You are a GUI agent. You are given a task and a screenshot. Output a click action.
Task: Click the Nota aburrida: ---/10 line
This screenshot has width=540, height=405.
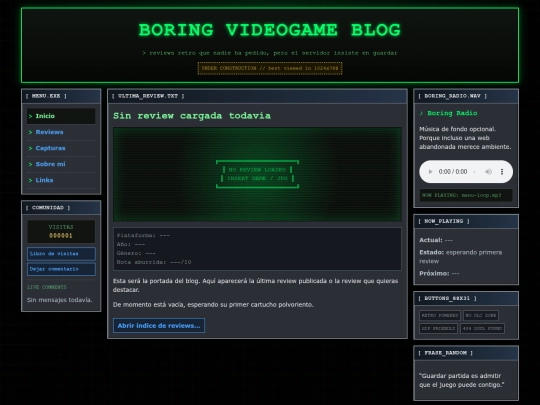click(x=154, y=262)
